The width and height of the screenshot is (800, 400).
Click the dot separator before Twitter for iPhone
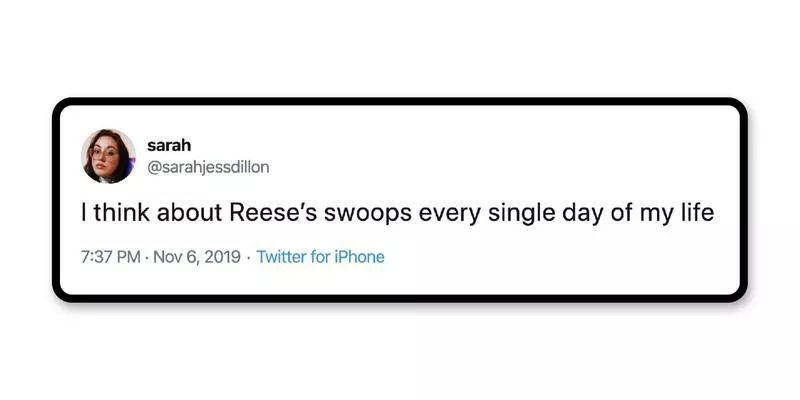point(248,257)
